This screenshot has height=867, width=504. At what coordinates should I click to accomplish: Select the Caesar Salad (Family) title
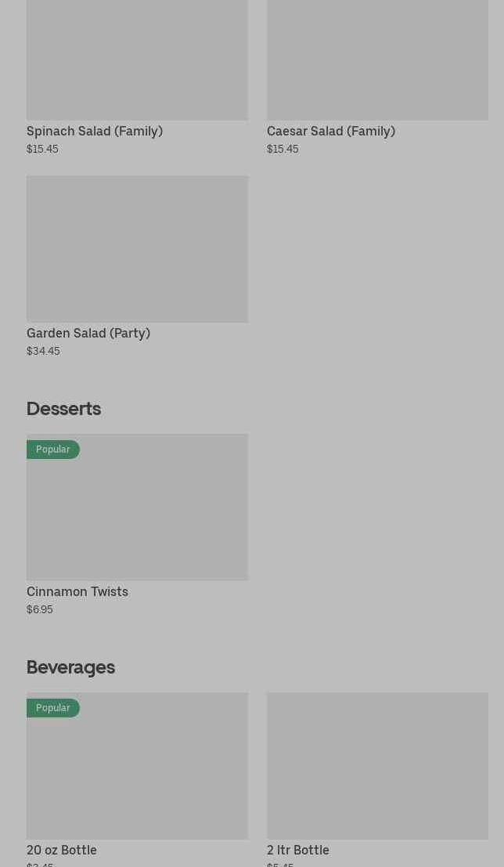point(331,131)
